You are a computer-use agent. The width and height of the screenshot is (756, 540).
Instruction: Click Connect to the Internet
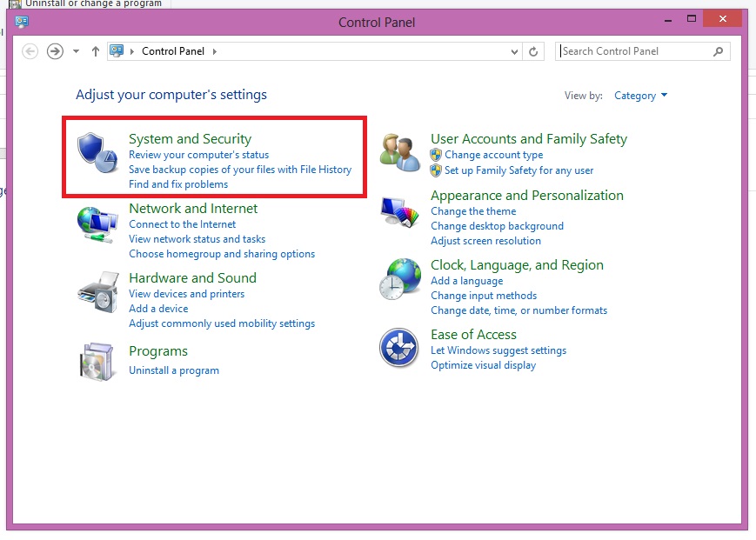pyautogui.click(x=182, y=224)
